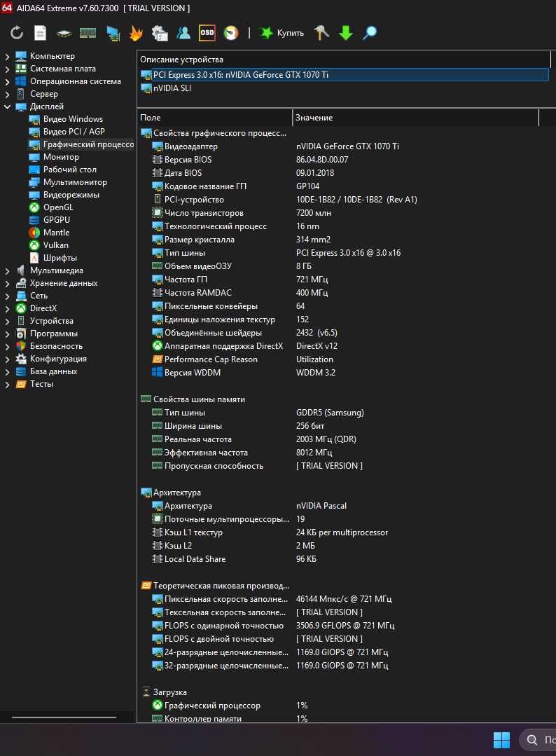Select Видео PCI / AGP item

[x=67, y=132]
